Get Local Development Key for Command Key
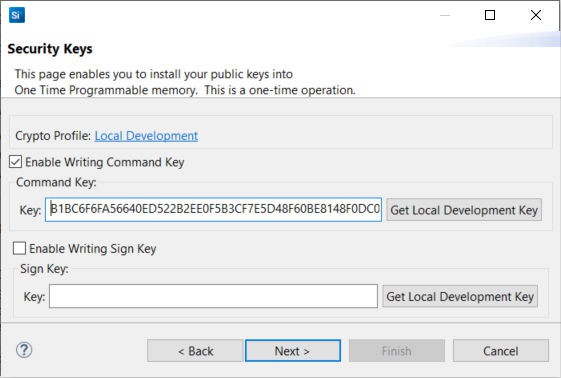561x378 pixels. tap(464, 210)
